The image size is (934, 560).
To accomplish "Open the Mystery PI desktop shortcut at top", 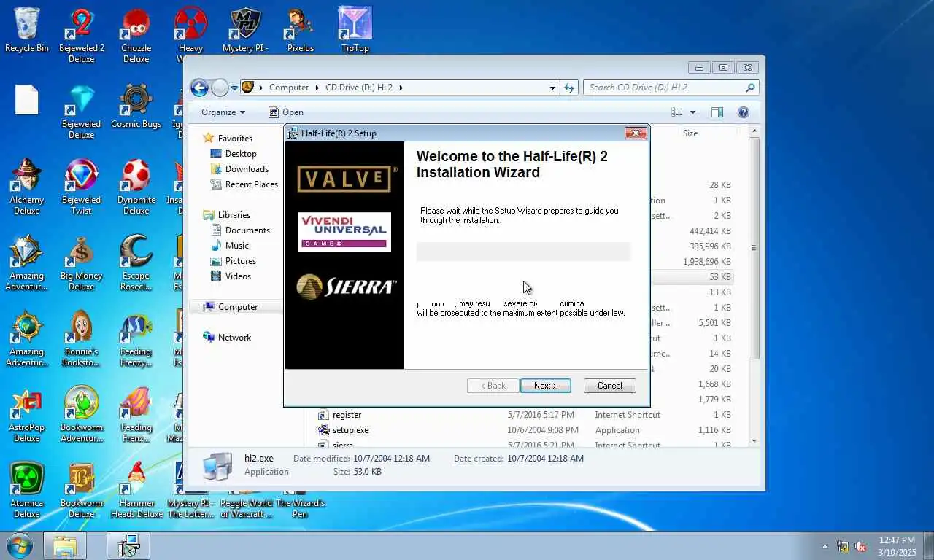I will [245, 29].
